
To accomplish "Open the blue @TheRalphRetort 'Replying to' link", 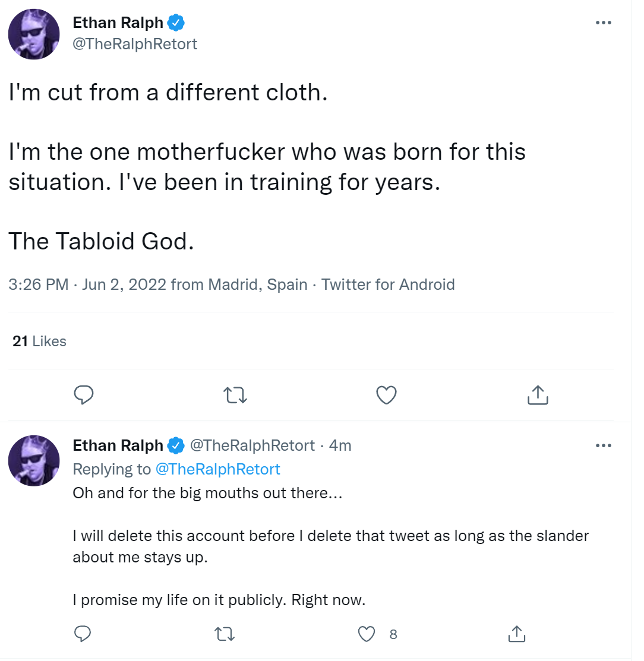I will coord(217,469).
